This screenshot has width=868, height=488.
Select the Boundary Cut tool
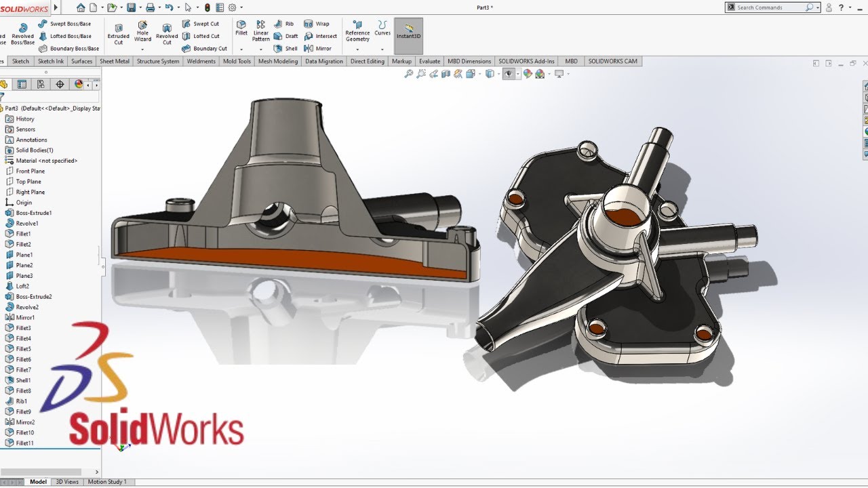[x=205, y=49]
